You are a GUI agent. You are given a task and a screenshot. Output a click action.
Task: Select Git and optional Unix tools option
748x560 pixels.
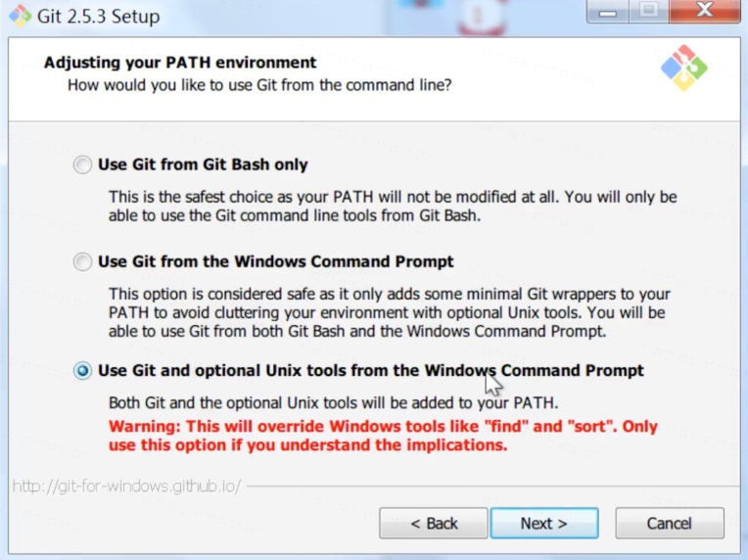tap(82, 371)
